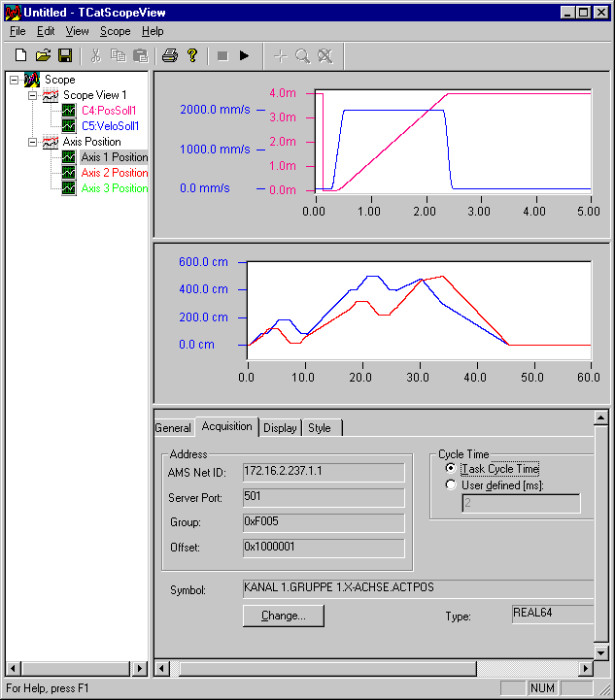Select Axis 2 Position in tree
Viewport: 615px width, 700px height.
point(115,173)
